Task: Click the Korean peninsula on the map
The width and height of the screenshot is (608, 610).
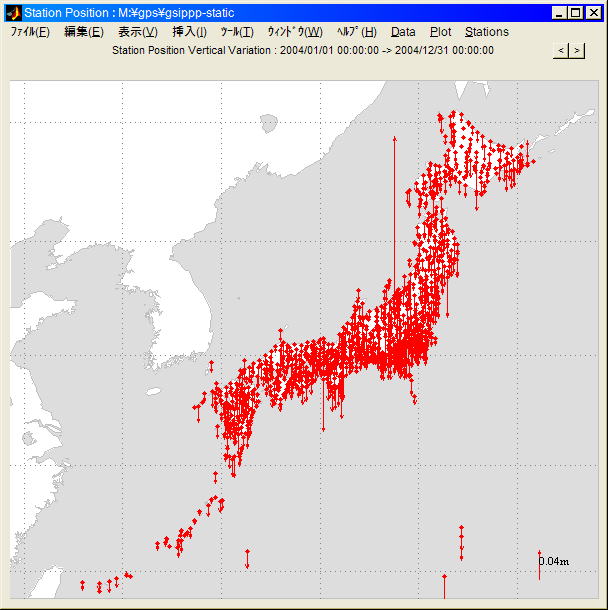Action: (x=180, y=300)
